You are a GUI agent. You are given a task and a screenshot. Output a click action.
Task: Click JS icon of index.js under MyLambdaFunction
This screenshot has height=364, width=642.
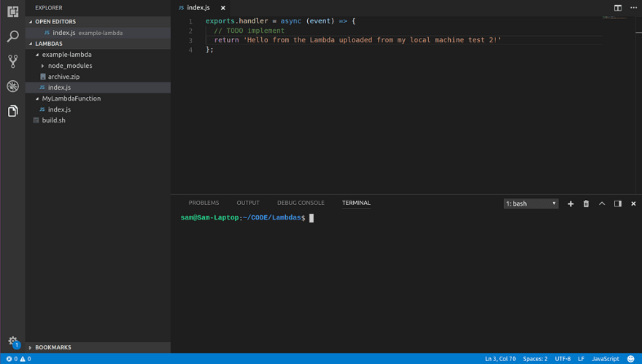pyautogui.click(x=42, y=109)
